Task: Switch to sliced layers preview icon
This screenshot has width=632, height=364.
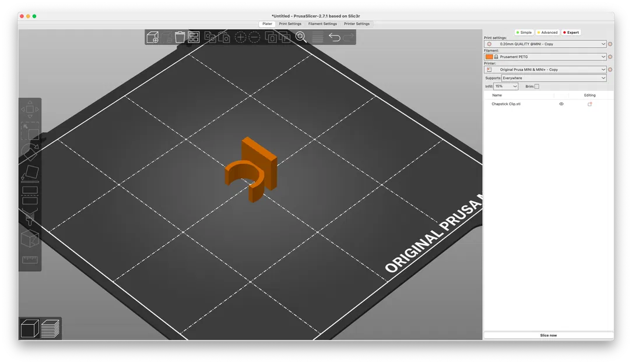Action: (x=50, y=328)
